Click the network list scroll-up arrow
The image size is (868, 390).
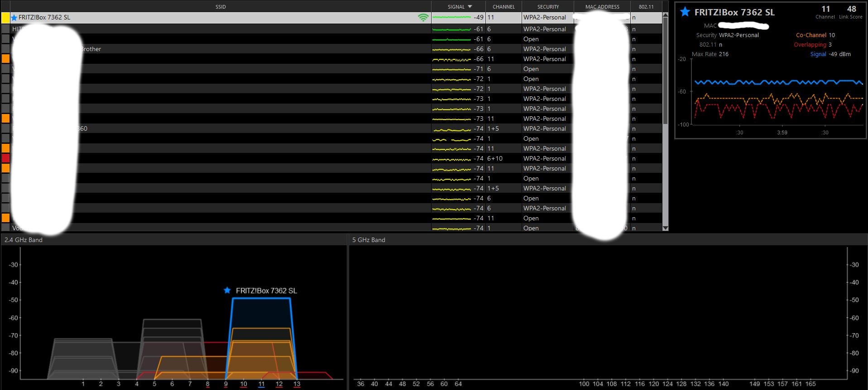click(x=665, y=15)
